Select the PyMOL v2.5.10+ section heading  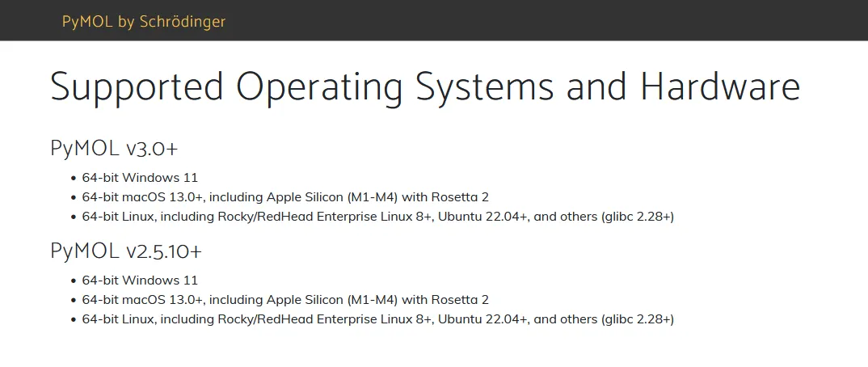tap(126, 251)
